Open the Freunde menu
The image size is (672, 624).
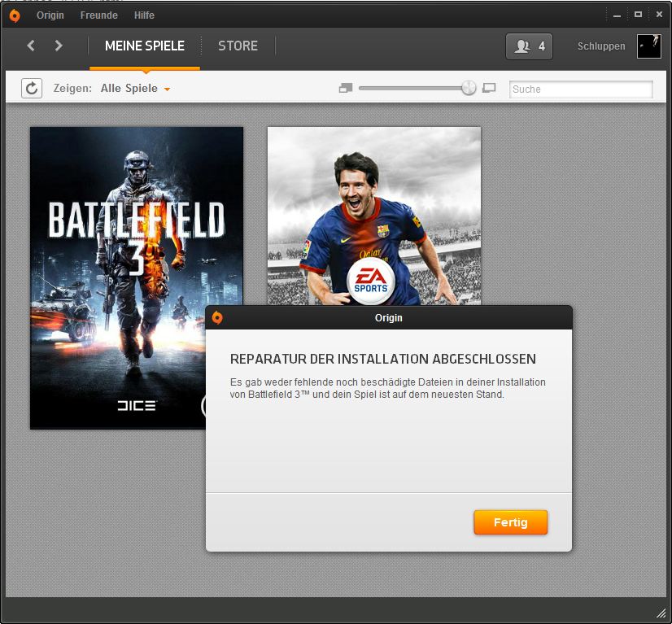pos(99,15)
